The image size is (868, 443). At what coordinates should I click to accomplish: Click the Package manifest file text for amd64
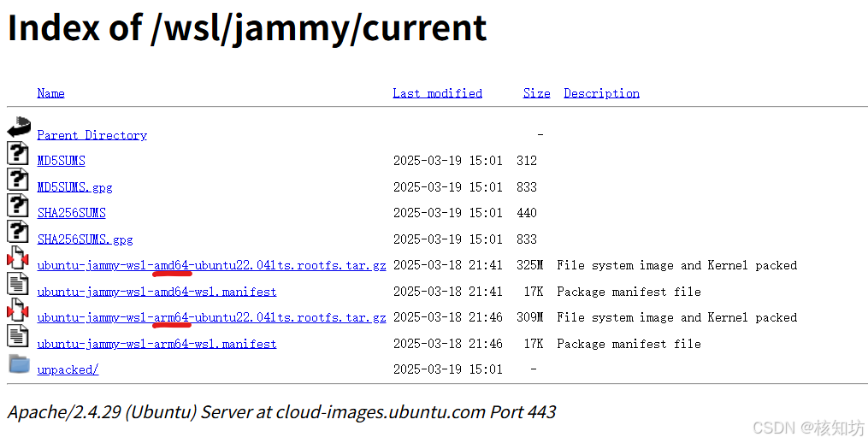pyautogui.click(x=629, y=292)
